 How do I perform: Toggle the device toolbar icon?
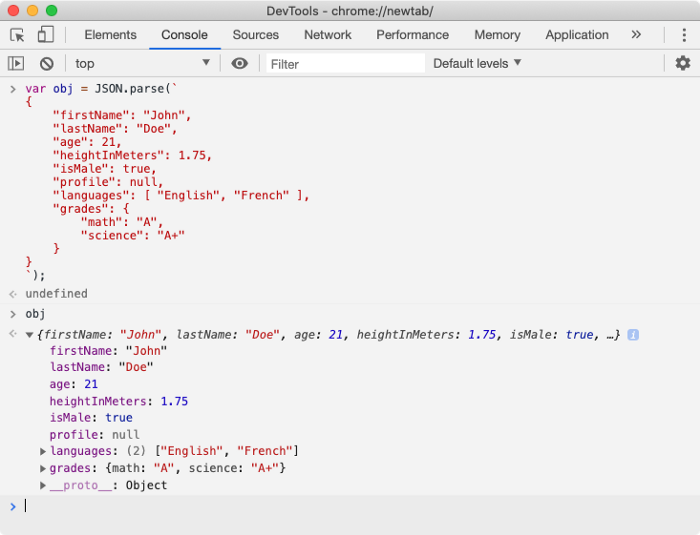[45, 35]
